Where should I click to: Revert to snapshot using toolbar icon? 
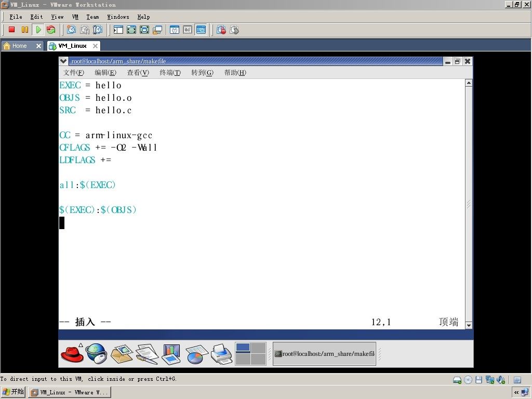85,30
